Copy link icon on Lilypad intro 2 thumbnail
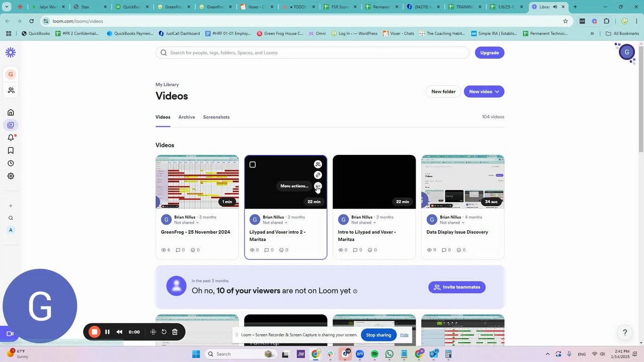This screenshot has height=362, width=644. coord(318,175)
